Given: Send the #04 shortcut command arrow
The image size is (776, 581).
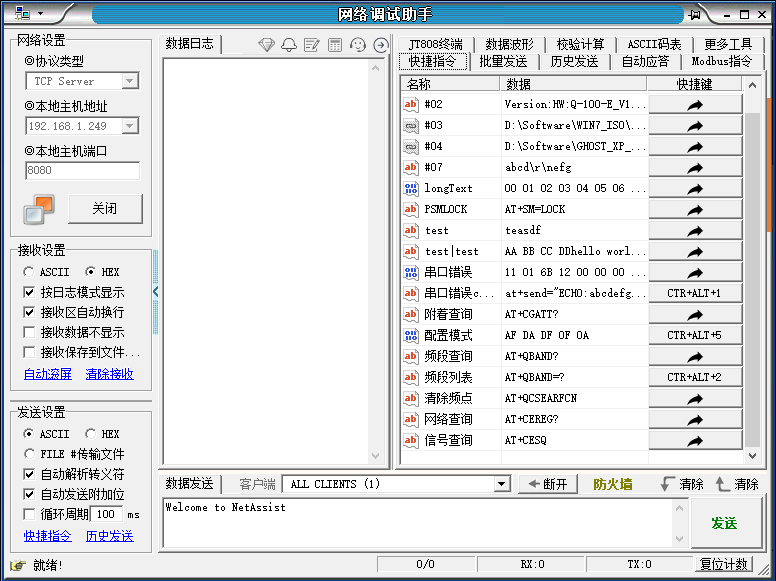Looking at the screenshot, I should pyautogui.click(x=695, y=147).
